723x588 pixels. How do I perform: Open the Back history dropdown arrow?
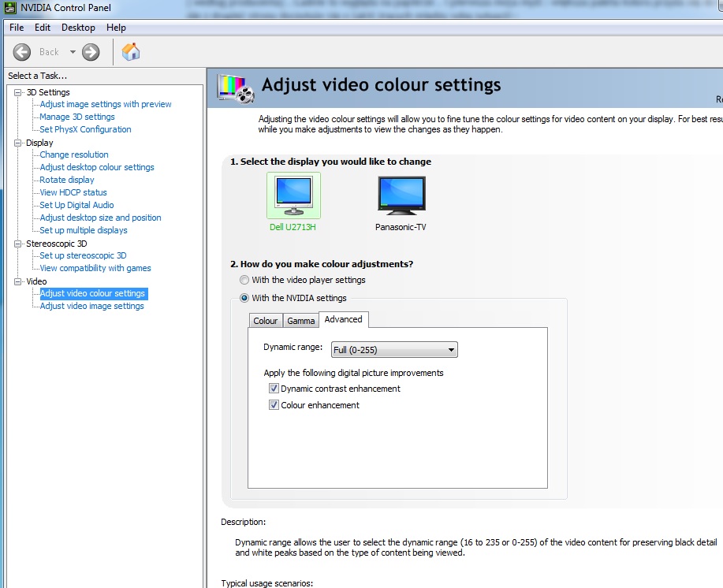[x=73, y=52]
